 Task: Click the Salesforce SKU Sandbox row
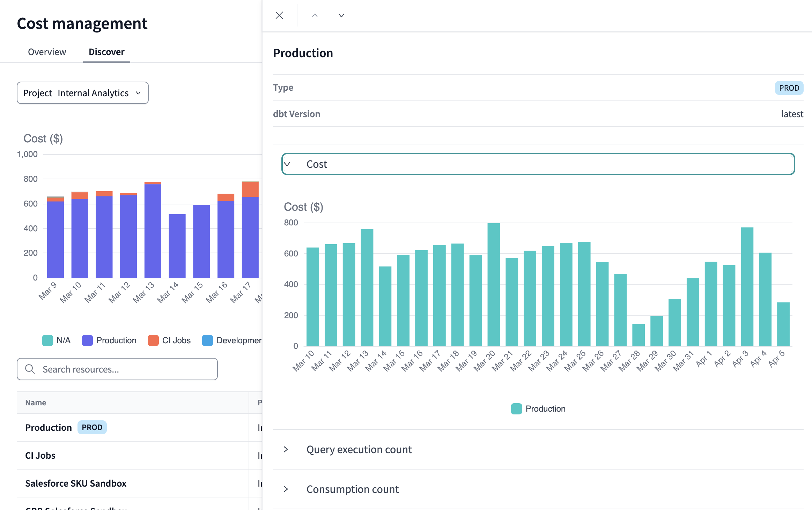point(76,483)
